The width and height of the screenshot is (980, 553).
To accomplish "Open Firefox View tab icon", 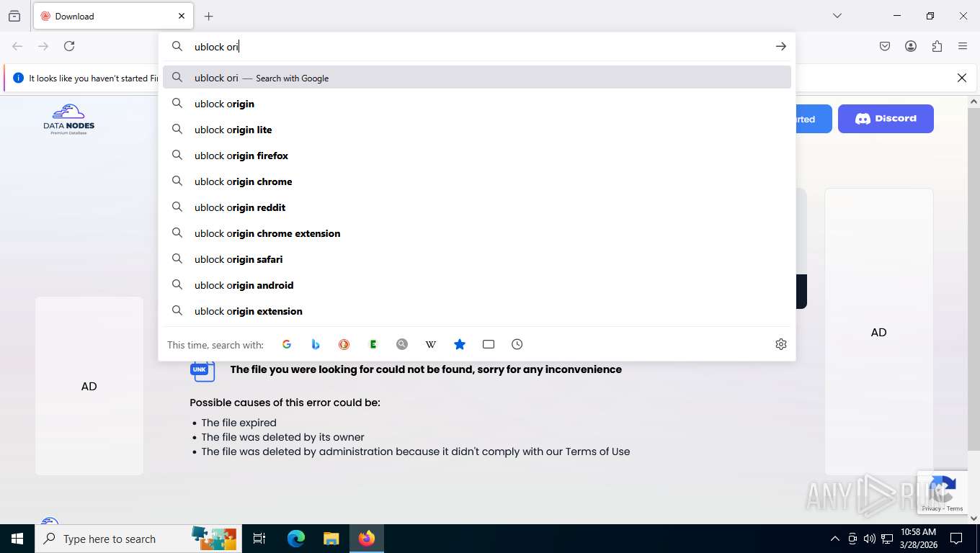I will (14, 16).
